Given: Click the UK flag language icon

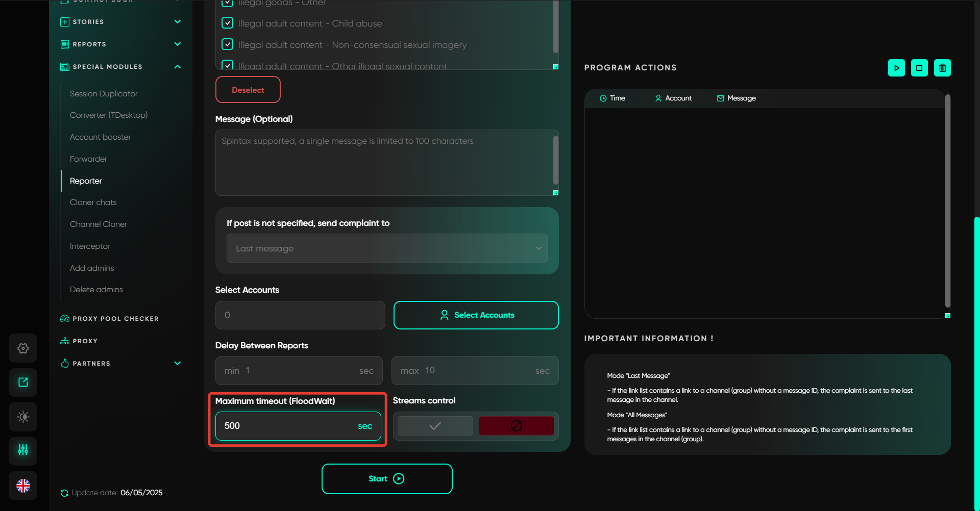Looking at the screenshot, I should pyautogui.click(x=23, y=486).
